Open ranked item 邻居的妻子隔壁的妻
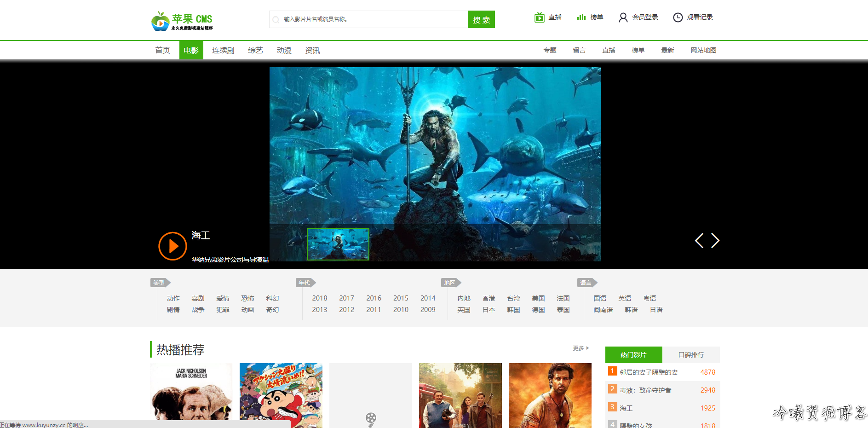The width and height of the screenshot is (868, 428). (649, 372)
